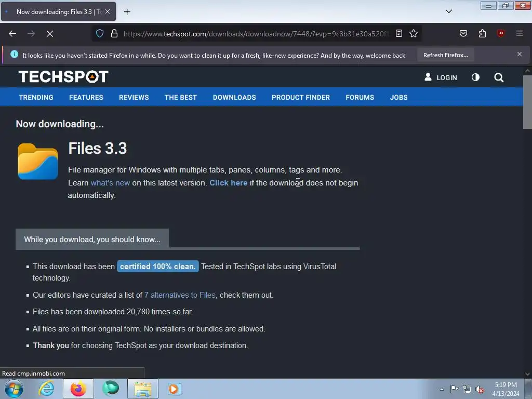This screenshot has width=532, height=399.
Task: Click 'Now downloading...' text
Action: point(60,124)
